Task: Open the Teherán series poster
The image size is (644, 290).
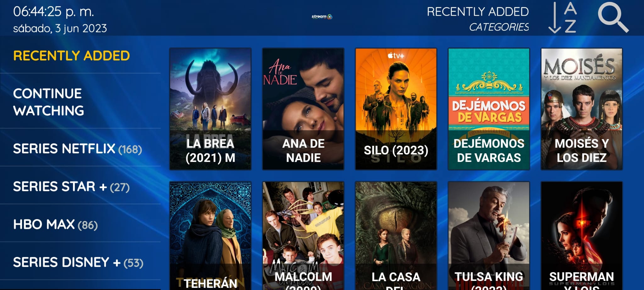Action: [210, 236]
